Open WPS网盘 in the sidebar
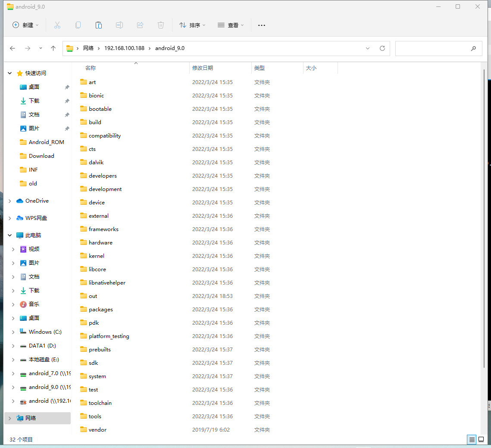Viewport: 491px width, 448px height. point(36,218)
